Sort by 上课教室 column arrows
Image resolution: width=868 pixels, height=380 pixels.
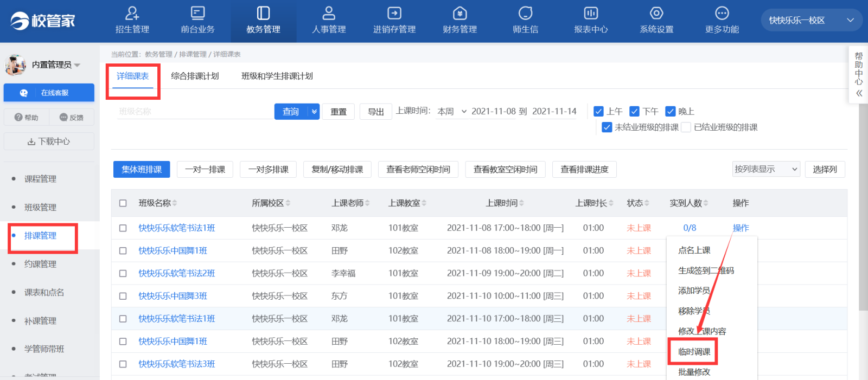[424, 203]
